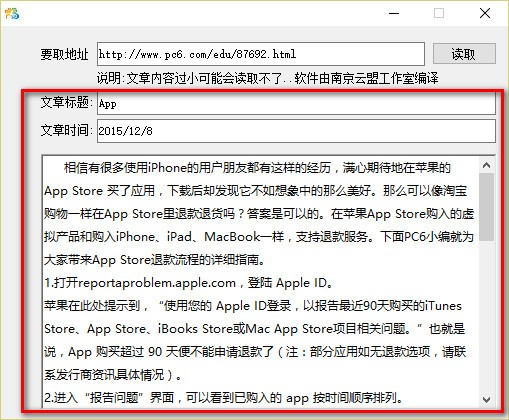509x420 pixels.
Task: Maximize the article reader window
Action: 439,13
